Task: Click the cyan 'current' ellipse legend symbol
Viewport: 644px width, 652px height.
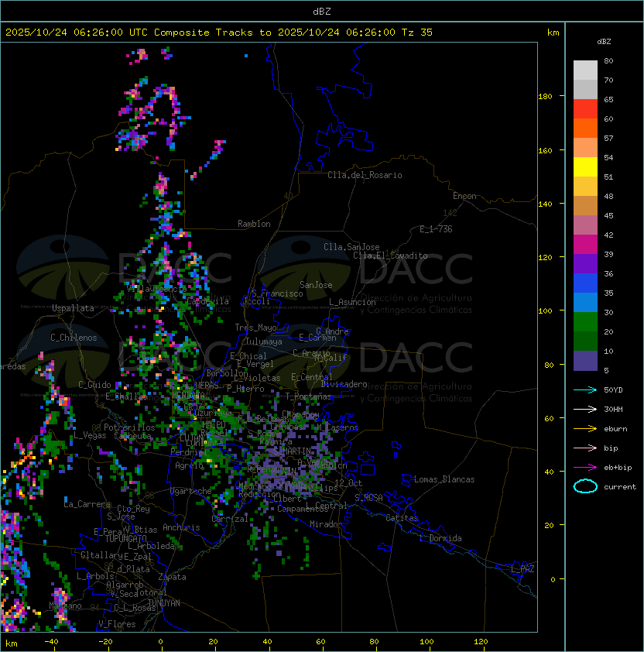Action: click(x=585, y=486)
